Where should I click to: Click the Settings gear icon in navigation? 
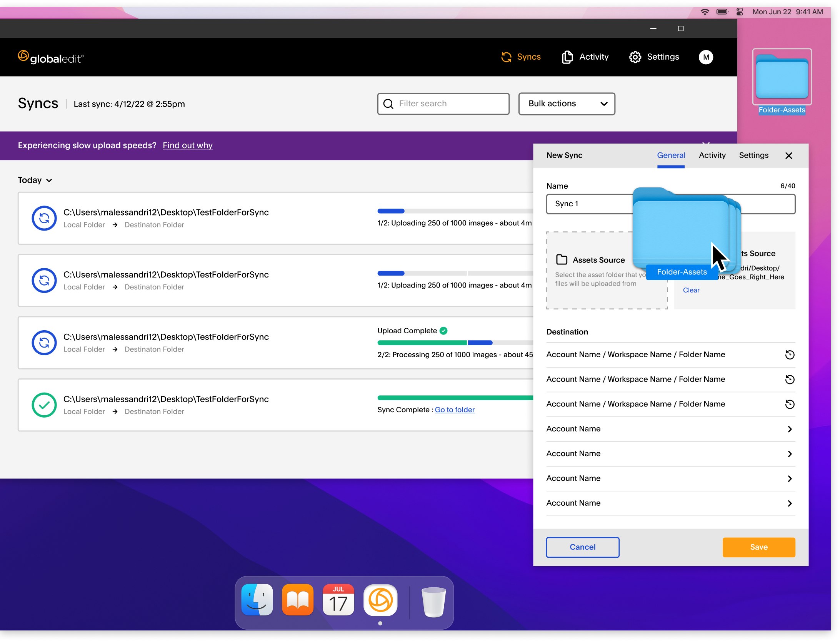635,57
